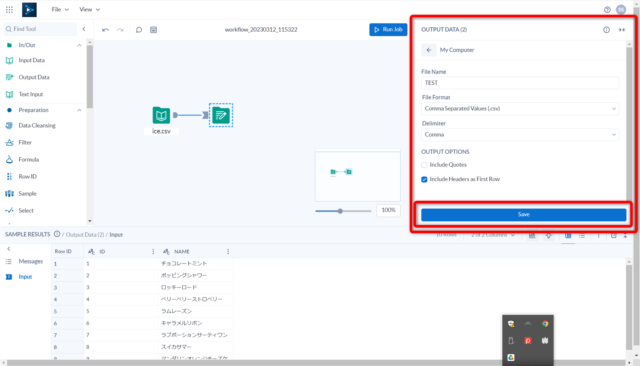Open the View menu
The image size is (640, 366).
(89, 9)
